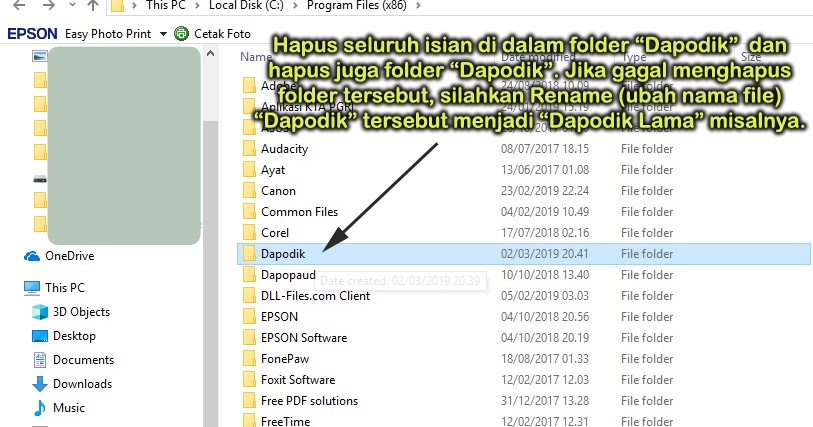
Task: Select the Corel folder
Action: click(275, 233)
